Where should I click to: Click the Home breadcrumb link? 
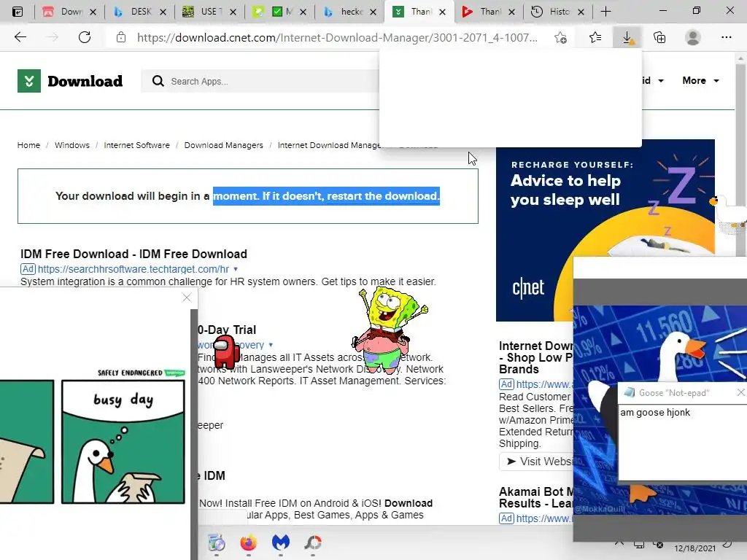coord(28,145)
